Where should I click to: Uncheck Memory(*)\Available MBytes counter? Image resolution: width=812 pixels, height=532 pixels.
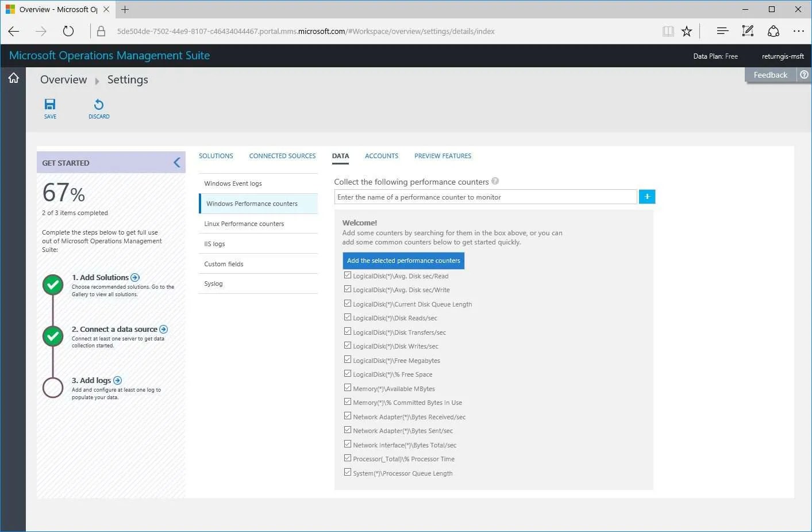[348, 388]
